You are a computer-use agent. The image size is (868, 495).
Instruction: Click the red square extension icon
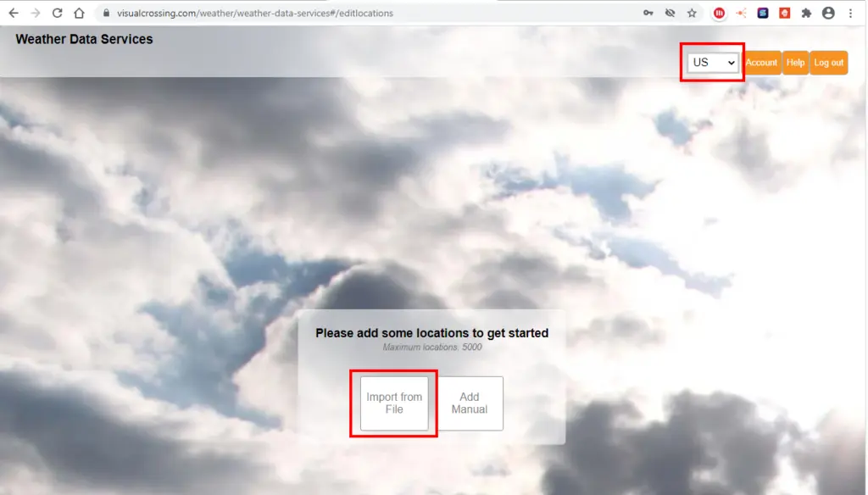point(784,14)
